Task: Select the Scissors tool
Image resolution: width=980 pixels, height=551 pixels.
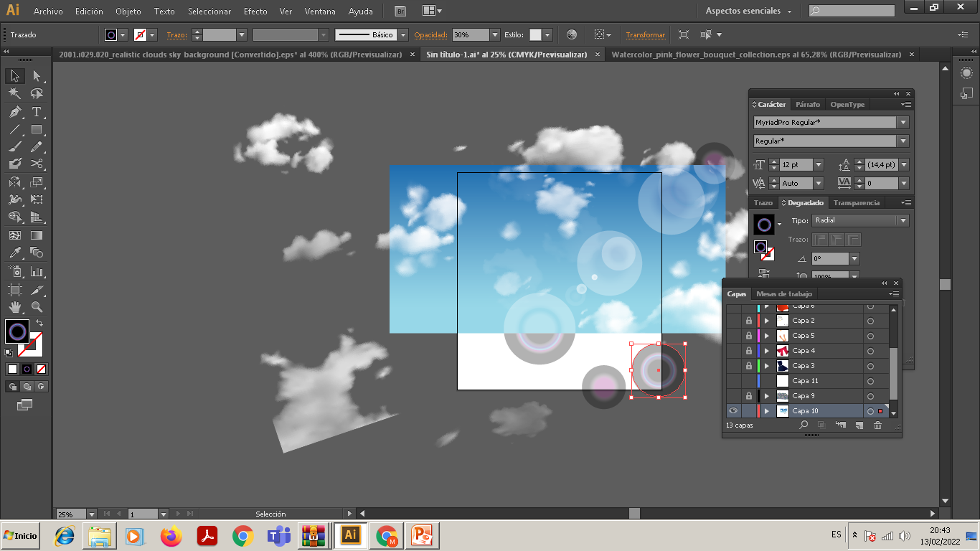Action: coord(37,164)
